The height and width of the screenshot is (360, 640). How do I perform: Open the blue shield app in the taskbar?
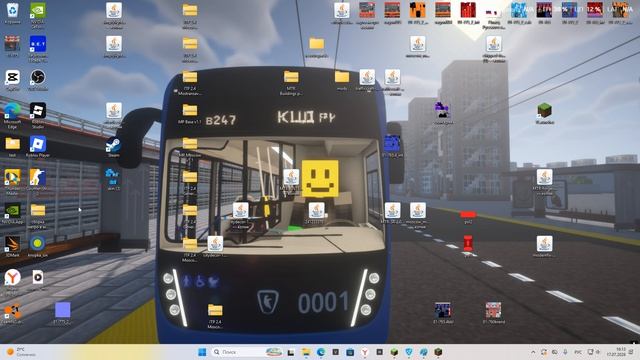[409, 352]
